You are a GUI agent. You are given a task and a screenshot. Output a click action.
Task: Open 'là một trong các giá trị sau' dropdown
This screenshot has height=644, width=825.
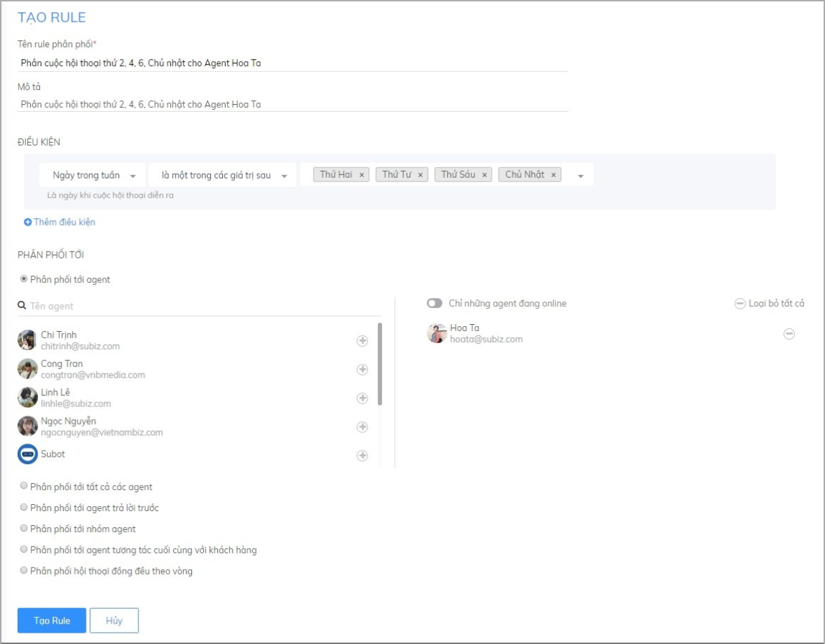click(x=222, y=175)
